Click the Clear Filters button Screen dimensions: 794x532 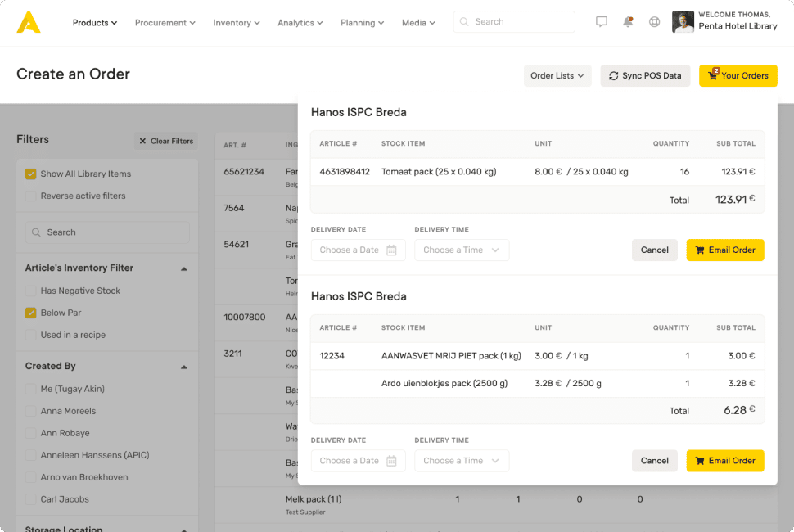coord(166,142)
